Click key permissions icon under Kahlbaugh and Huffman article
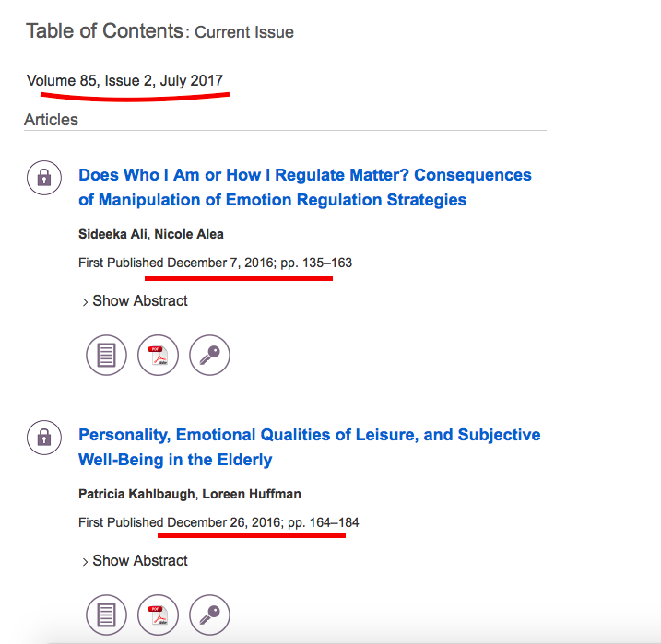661x644 pixels. coord(209,615)
